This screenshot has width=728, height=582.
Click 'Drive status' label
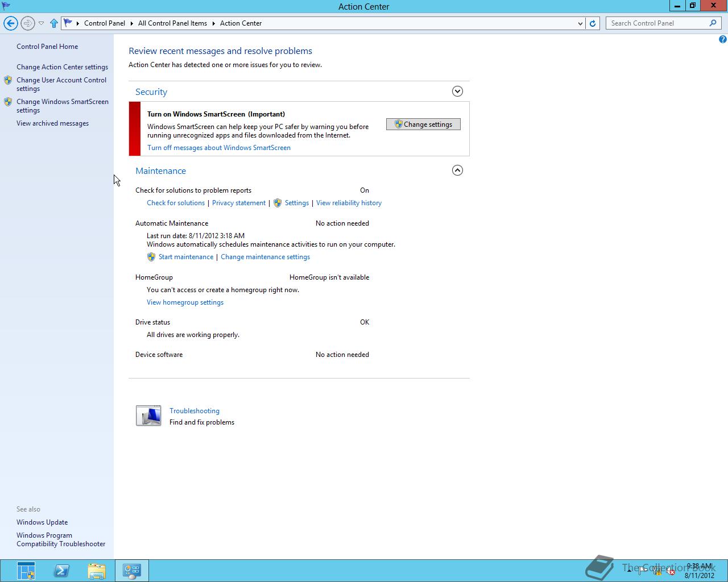[152, 322]
